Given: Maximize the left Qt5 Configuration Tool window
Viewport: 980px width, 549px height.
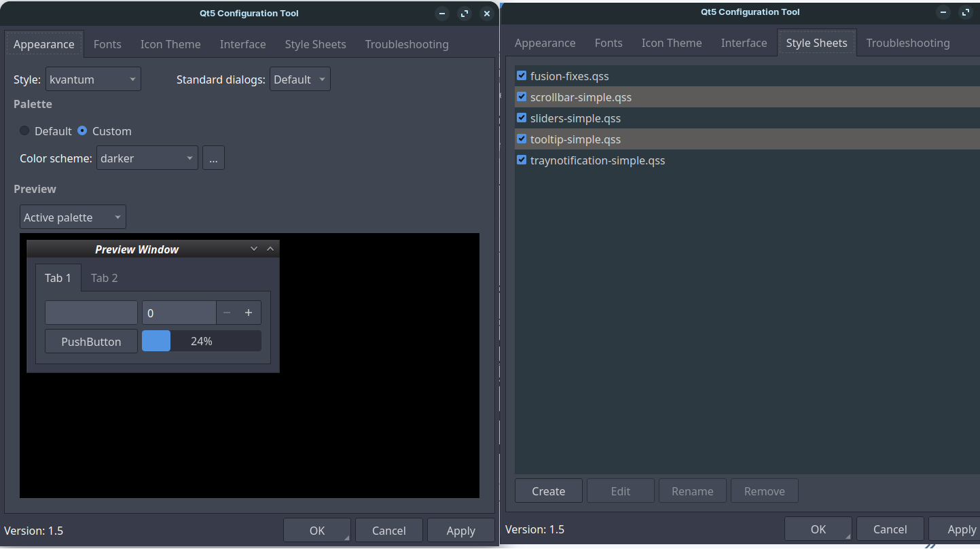Looking at the screenshot, I should pyautogui.click(x=465, y=14).
